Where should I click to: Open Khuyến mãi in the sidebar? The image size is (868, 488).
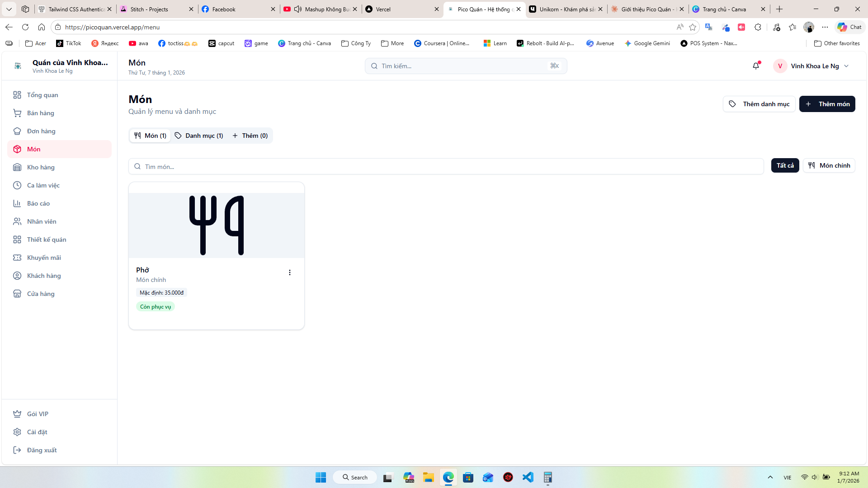point(44,258)
